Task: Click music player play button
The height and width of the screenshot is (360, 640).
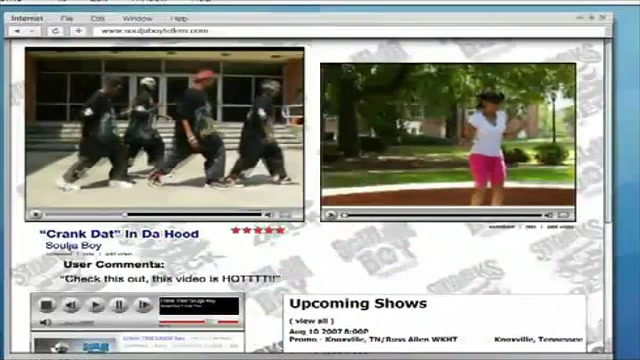Action: pos(96,305)
